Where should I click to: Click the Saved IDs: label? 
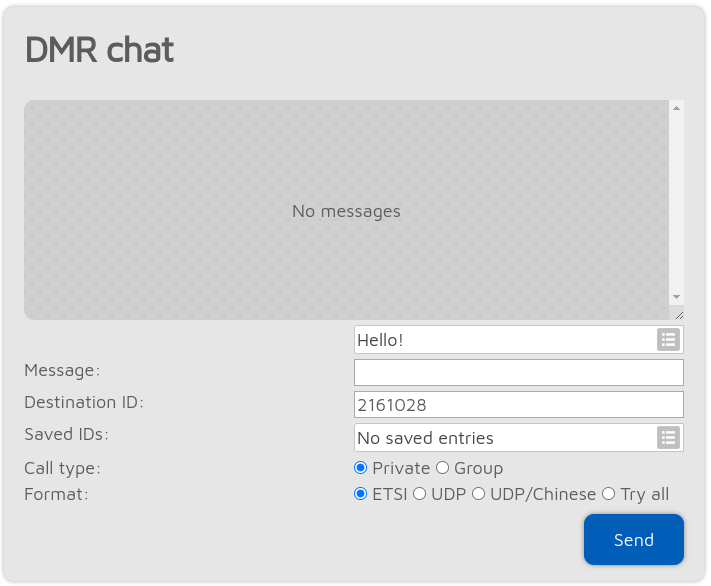[x=67, y=434]
